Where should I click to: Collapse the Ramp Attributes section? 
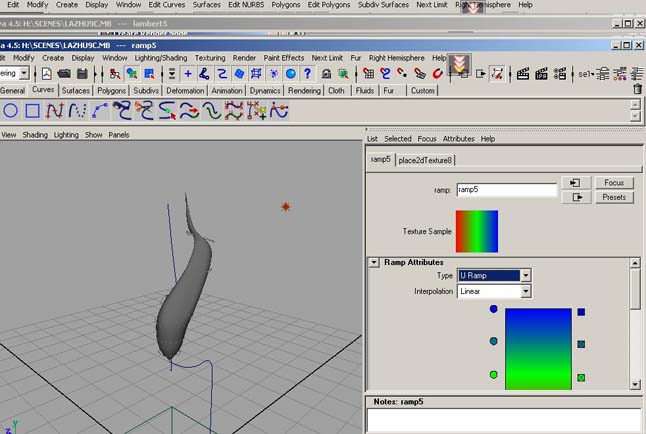coord(374,262)
